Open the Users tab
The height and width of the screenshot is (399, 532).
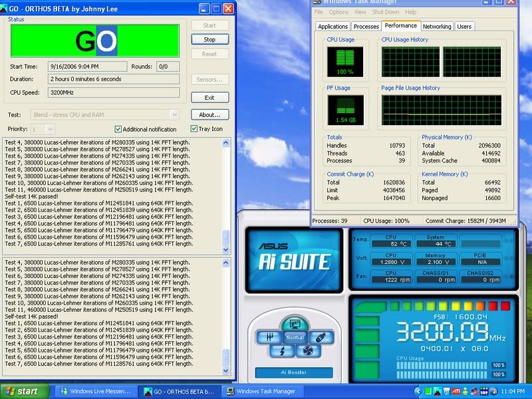464,27
